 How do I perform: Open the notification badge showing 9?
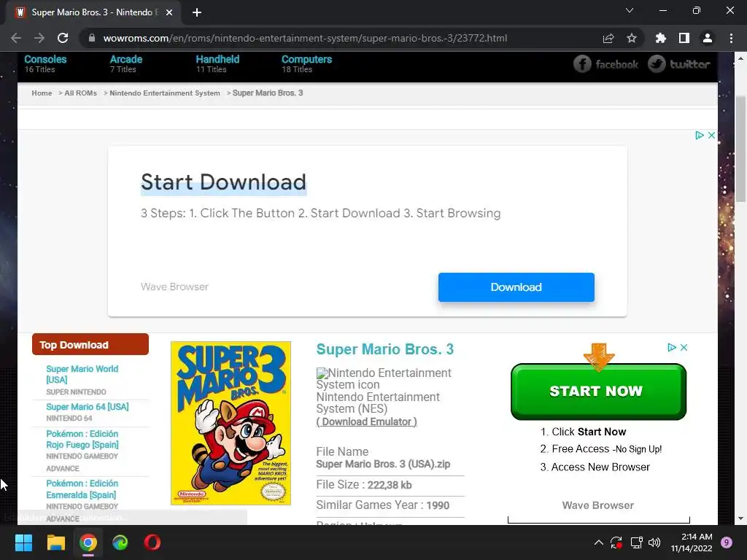pos(727,542)
